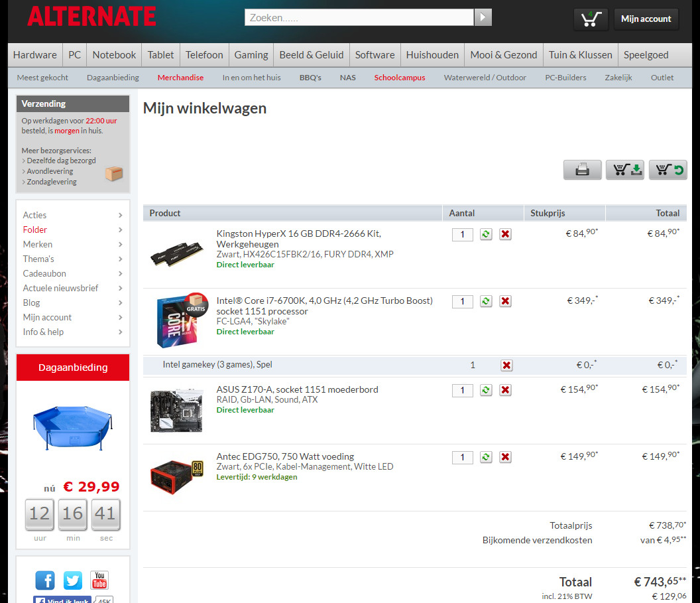Image resolution: width=700 pixels, height=603 pixels.
Task: Edit quantity for Kingston HyperX memory
Action: pos(463,235)
